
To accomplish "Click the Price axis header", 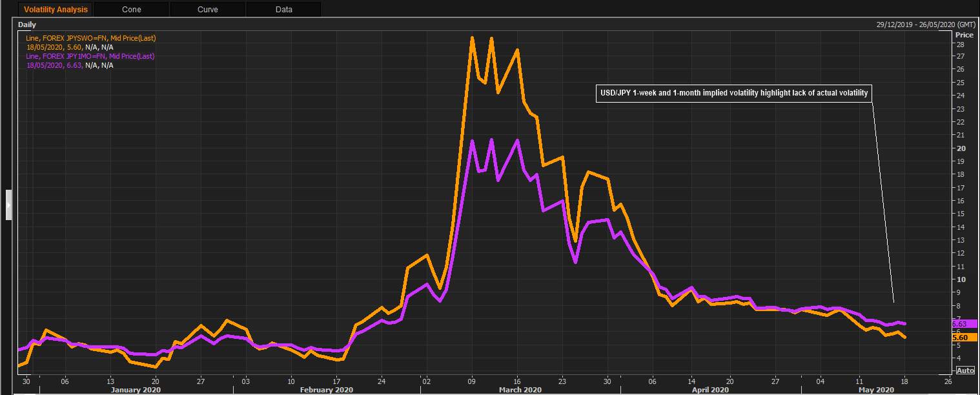I will coord(965,35).
